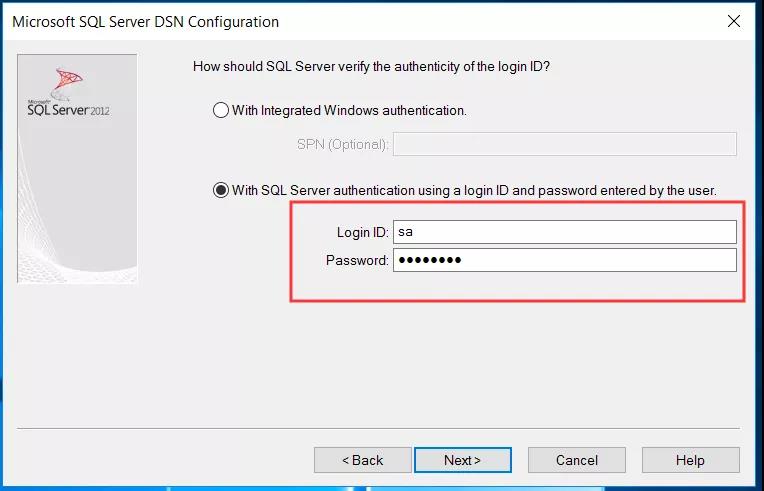Screen dimensions: 764x491
Task: Click the 'Password:' field label
Action: point(357,261)
